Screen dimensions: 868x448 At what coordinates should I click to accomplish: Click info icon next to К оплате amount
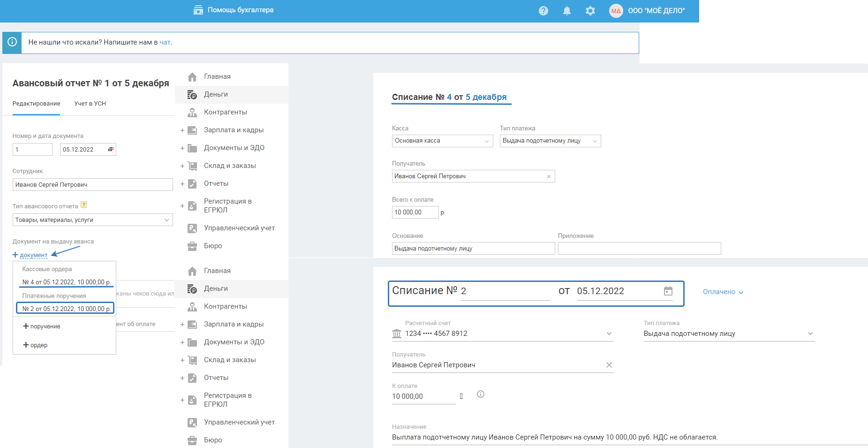(x=480, y=394)
